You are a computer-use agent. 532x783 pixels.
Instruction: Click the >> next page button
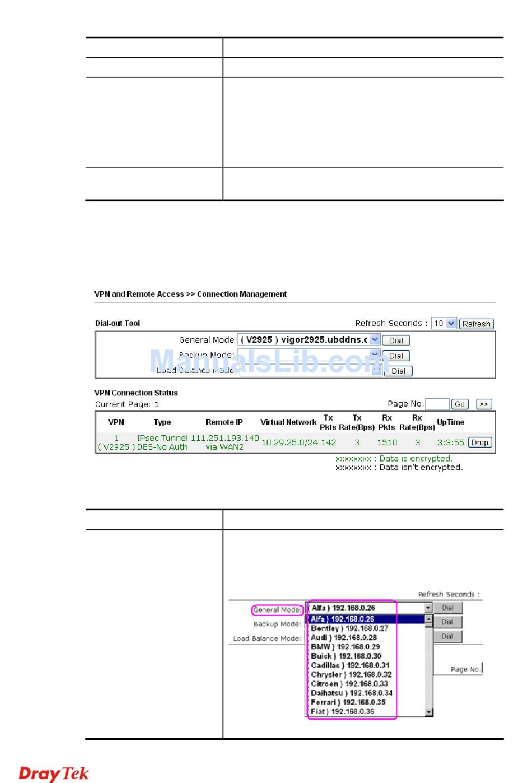484,404
